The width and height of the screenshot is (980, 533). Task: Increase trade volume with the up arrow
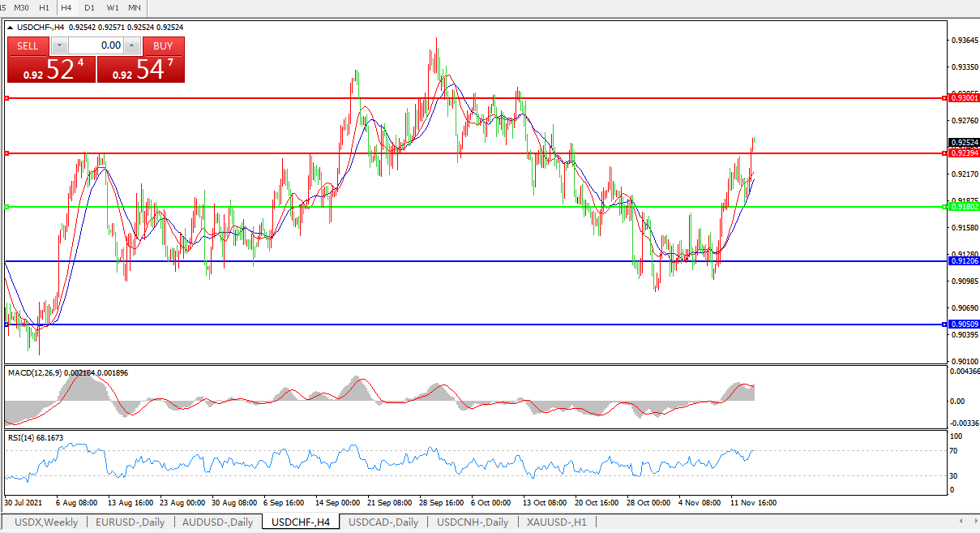tap(133, 46)
